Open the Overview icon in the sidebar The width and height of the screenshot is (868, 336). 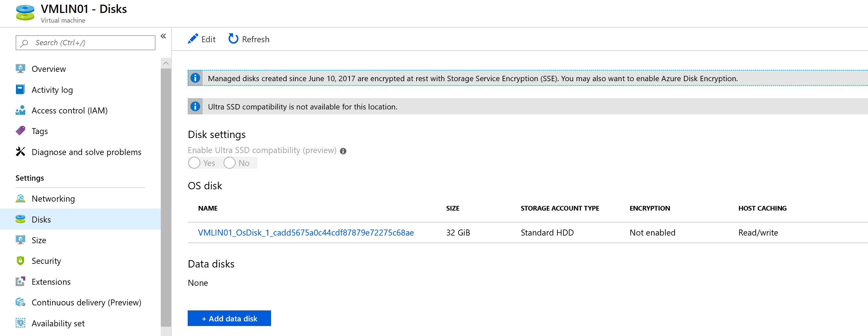(x=21, y=69)
